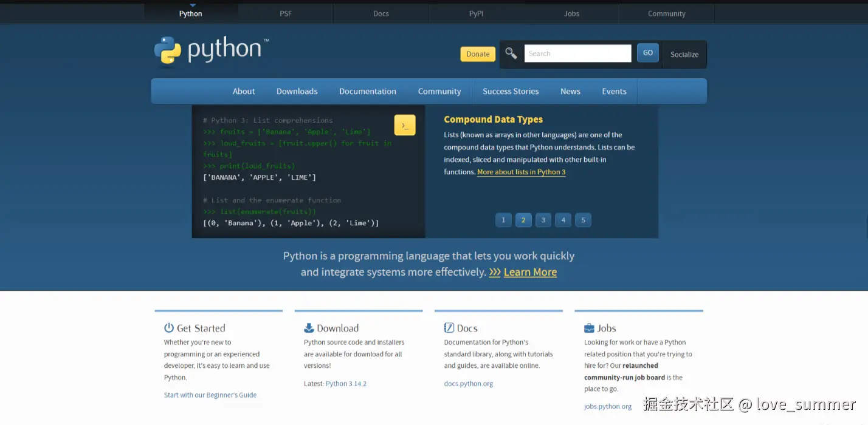This screenshot has height=425, width=868.
Task: Visit the docs.python.org link
Action: point(469,384)
